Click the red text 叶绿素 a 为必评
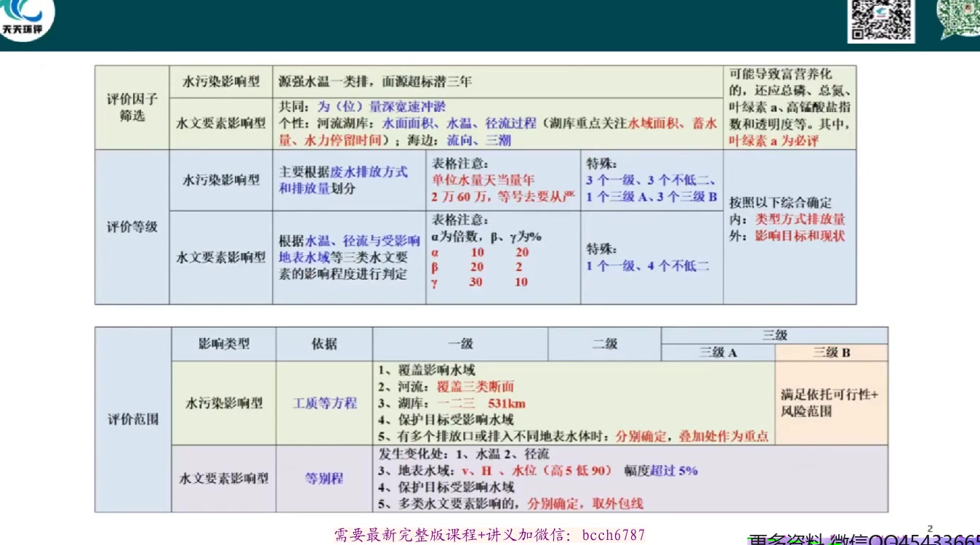The width and height of the screenshot is (980, 545). [x=773, y=141]
